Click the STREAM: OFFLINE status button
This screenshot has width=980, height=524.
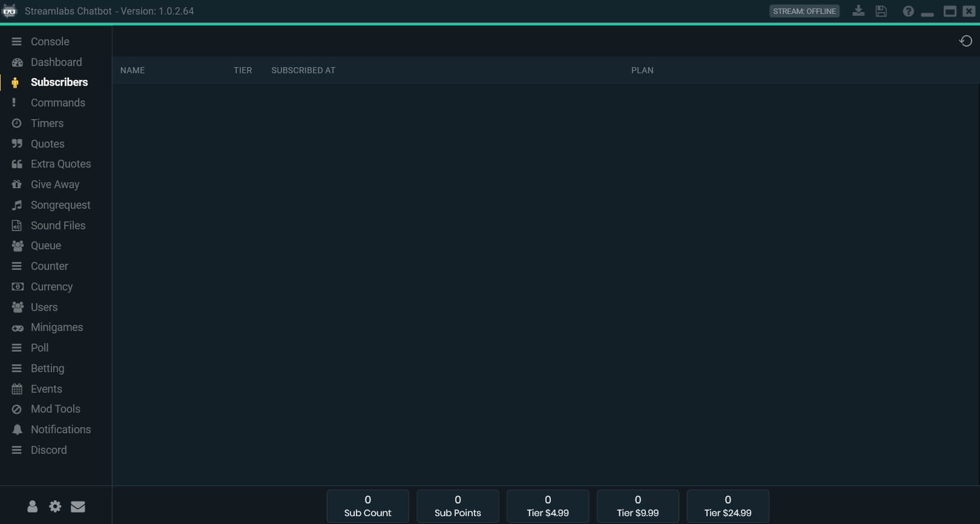[x=804, y=11]
